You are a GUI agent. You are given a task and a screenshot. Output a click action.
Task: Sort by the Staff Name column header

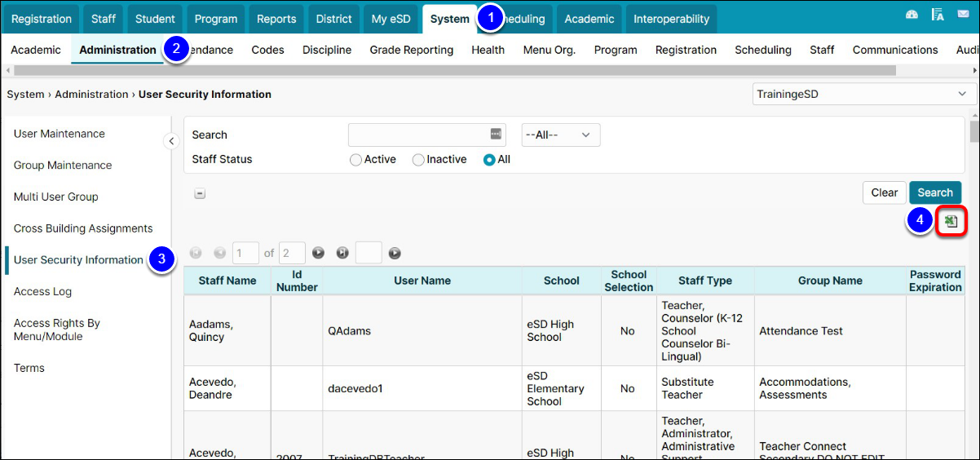(x=227, y=281)
